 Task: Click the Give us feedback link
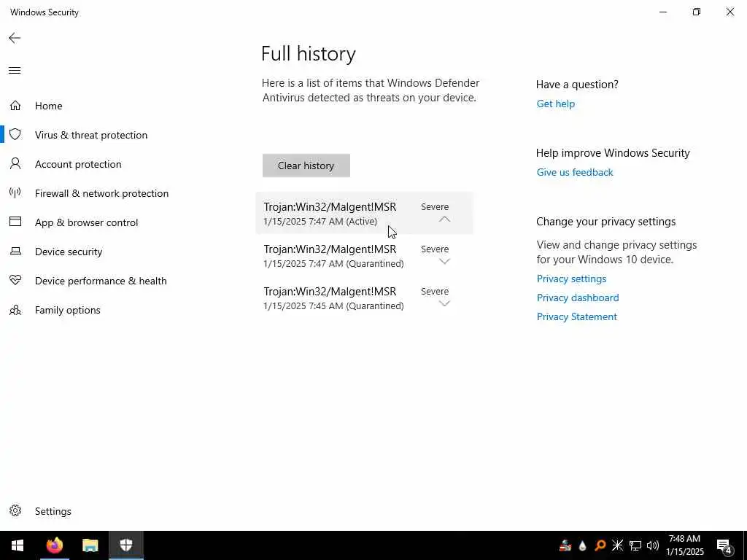click(575, 172)
